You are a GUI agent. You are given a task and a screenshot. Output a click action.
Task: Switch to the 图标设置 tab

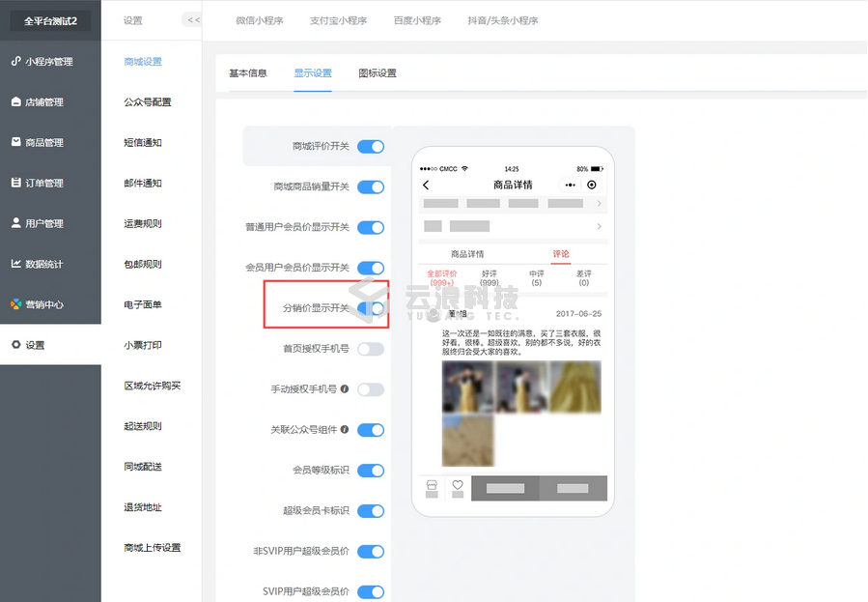377,73
